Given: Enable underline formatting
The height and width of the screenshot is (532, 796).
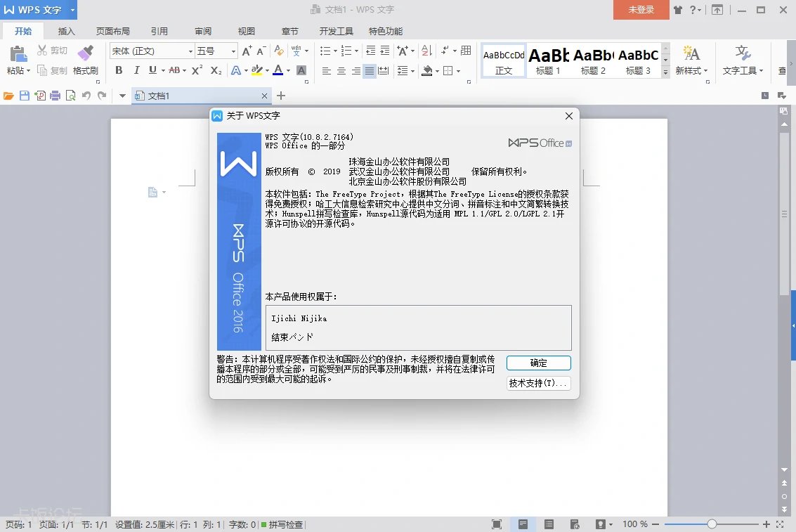Looking at the screenshot, I should click(151, 71).
